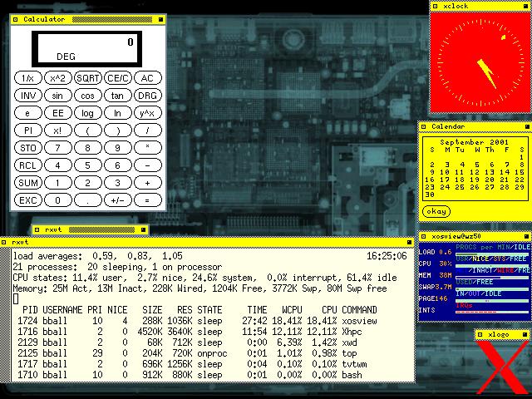The height and width of the screenshot is (399, 532).
Task: Store value with the STO key
Action: tap(28, 148)
